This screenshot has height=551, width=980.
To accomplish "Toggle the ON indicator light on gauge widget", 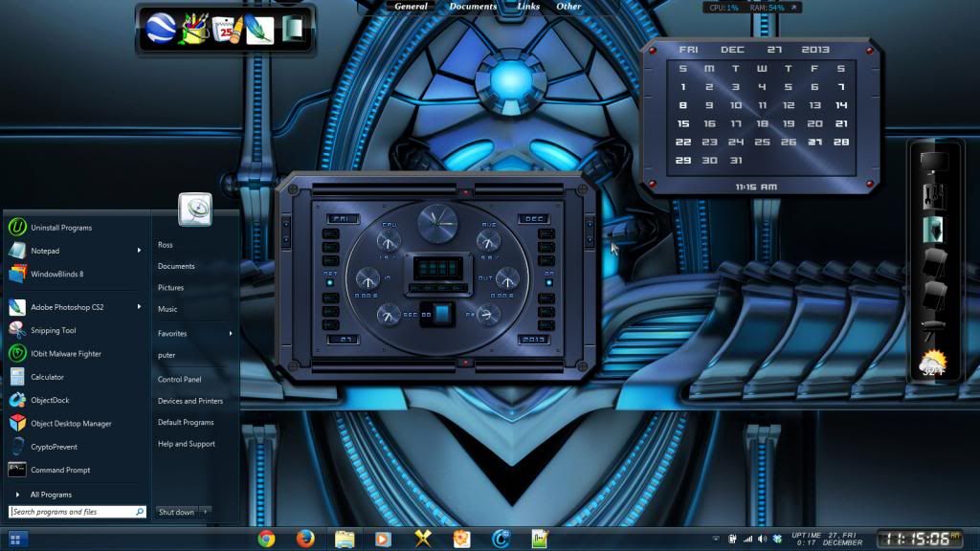I will tap(548, 283).
